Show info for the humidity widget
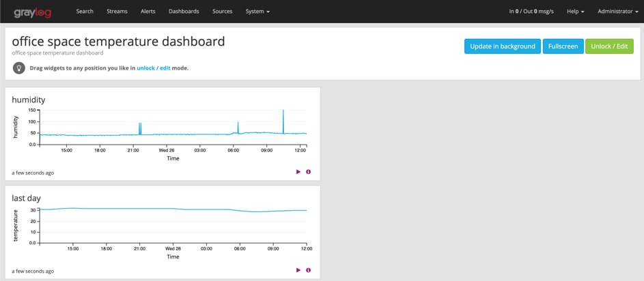 click(x=309, y=172)
